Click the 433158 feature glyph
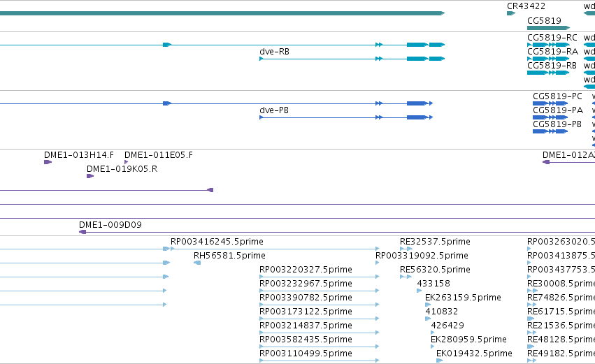Screen dimensions: 595x364 pos(420,291)
